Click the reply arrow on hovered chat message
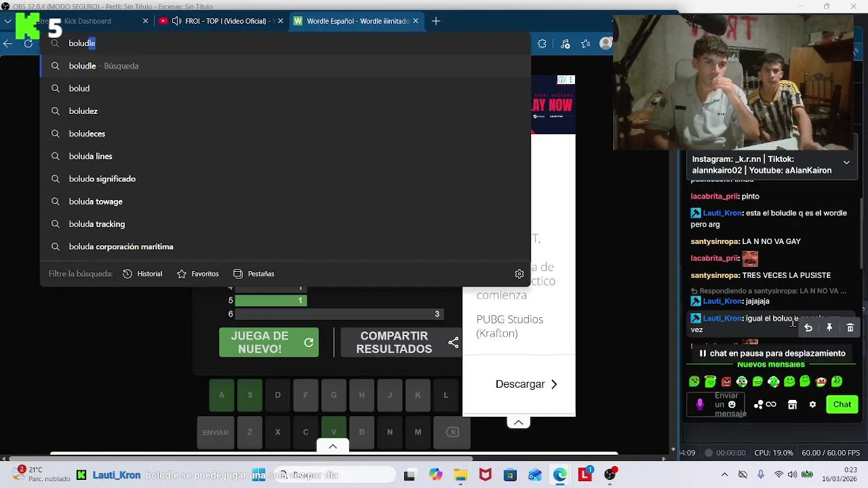 (808, 328)
